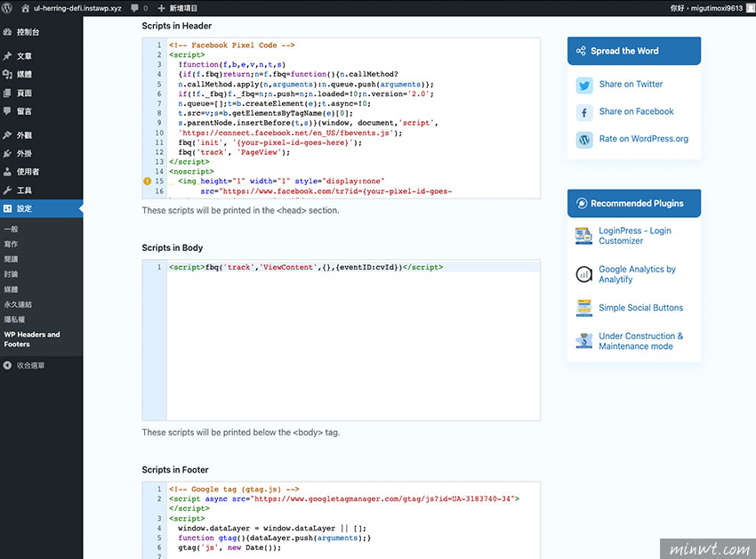Click the plug icon beside 外掛

pos(7,153)
